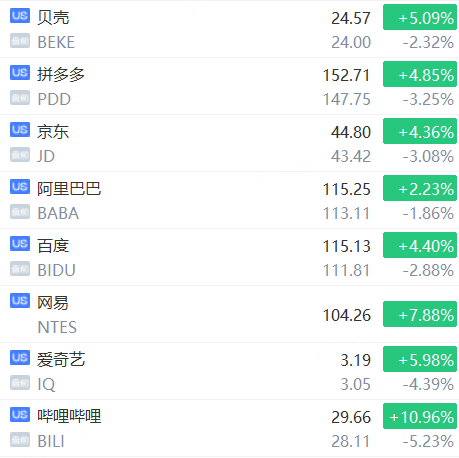Click the +7.88% badge for 网易

[420, 314]
